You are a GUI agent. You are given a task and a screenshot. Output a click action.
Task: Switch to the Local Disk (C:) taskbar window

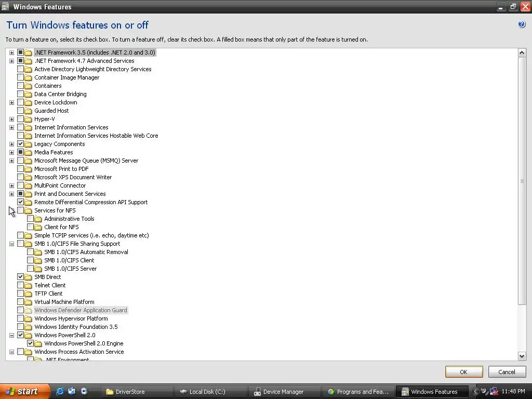coord(210,392)
